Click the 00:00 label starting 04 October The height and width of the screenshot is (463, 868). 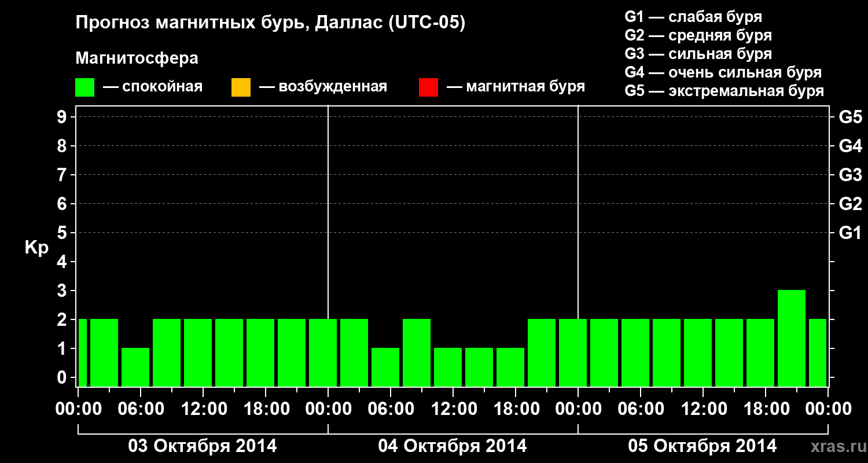click(x=328, y=409)
